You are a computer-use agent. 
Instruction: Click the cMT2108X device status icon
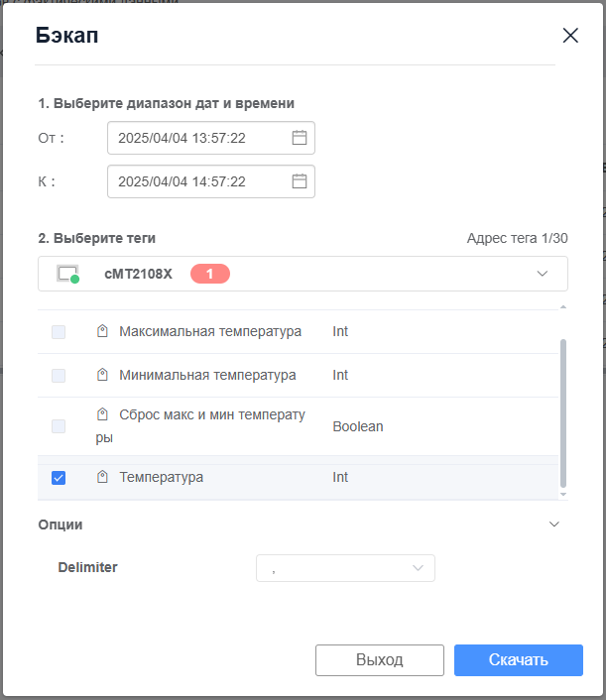67,274
